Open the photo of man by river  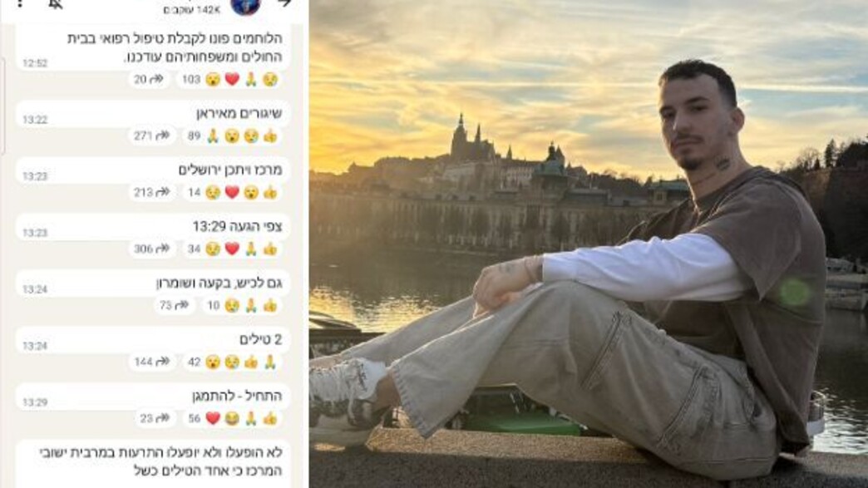589,244
